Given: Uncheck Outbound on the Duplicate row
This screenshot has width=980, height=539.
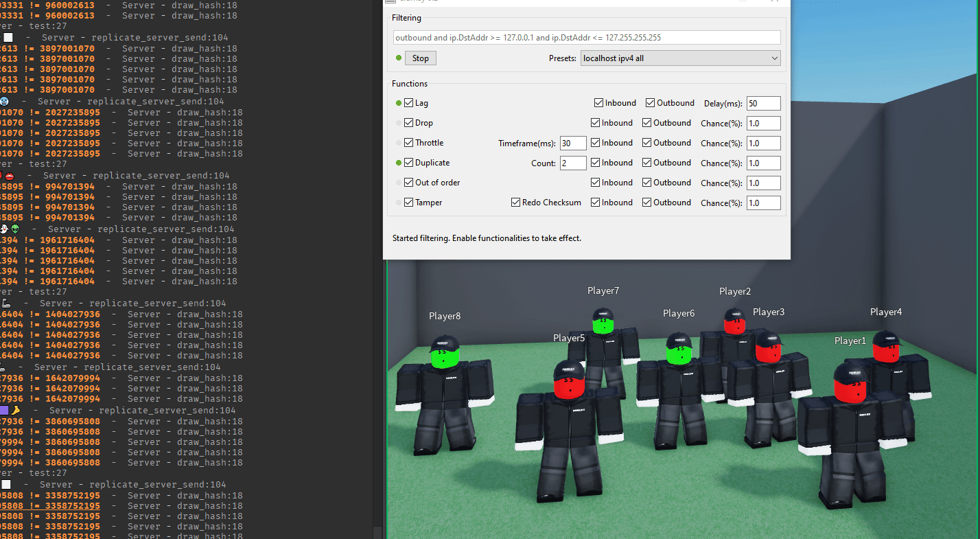Looking at the screenshot, I should pyautogui.click(x=647, y=163).
